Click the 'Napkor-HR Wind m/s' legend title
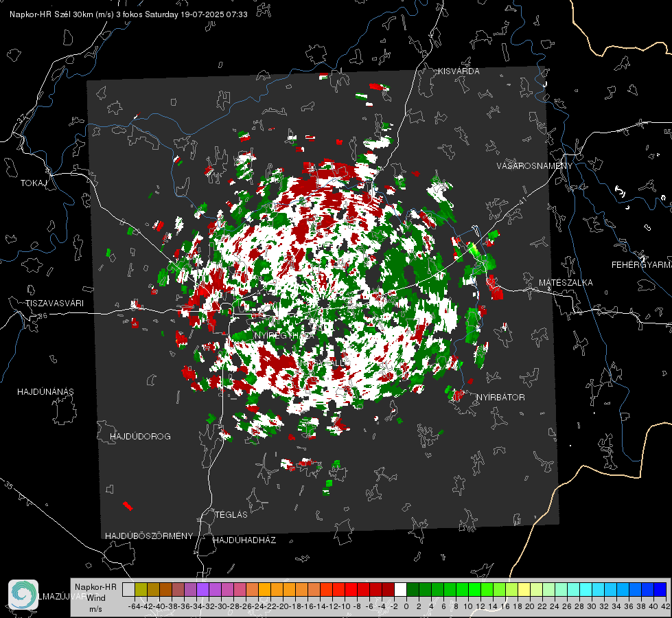Image resolution: width=672 pixels, height=618 pixels. tap(95, 597)
